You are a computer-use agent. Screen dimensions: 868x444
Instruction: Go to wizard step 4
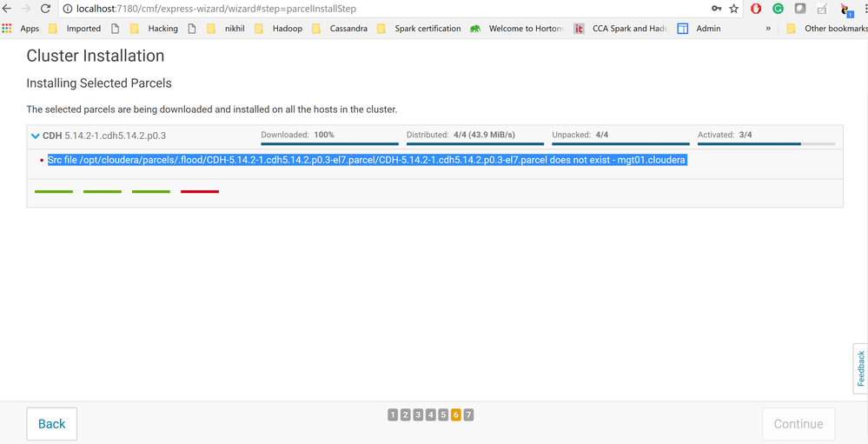pyautogui.click(x=431, y=415)
